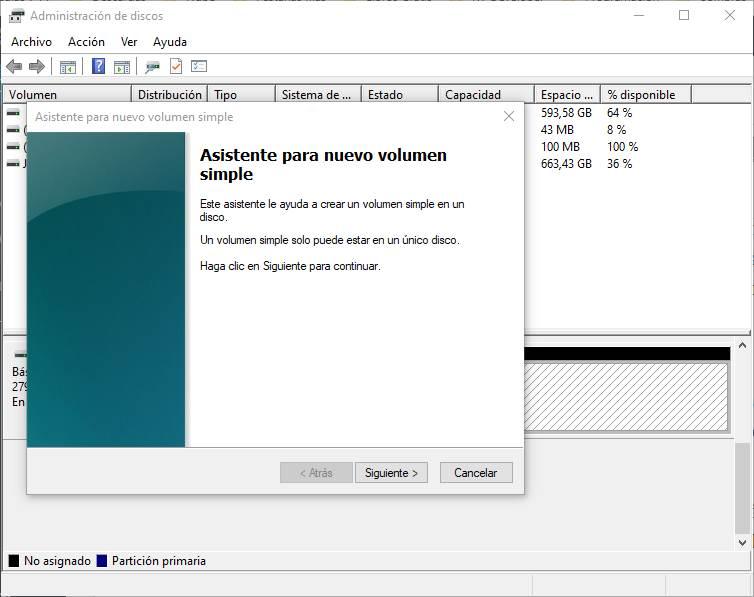Screen dimensions: 754x597
Task: Click the settings list toolbar icon
Action: [x=199, y=66]
